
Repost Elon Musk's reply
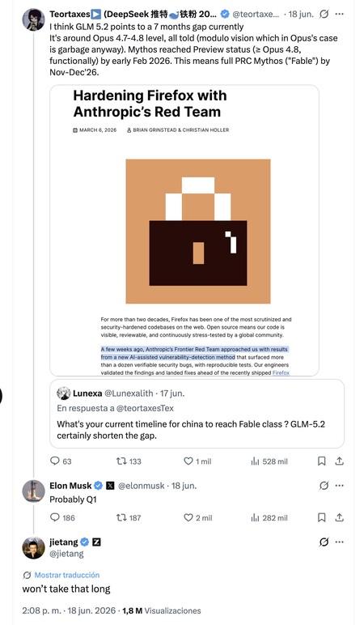(129, 518)
